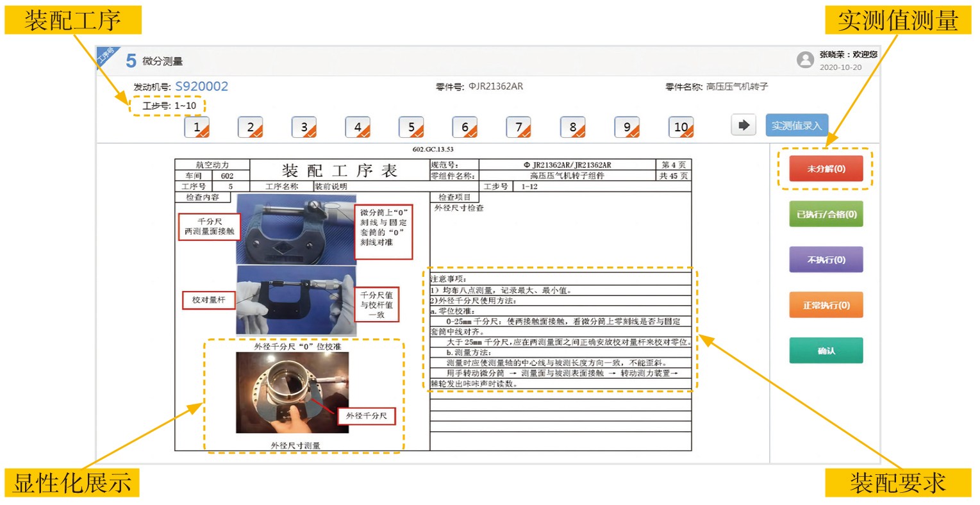Jump to work step 8

tap(573, 128)
